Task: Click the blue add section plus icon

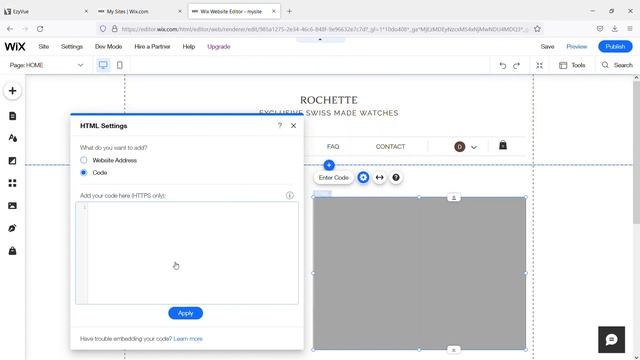Action: click(x=329, y=165)
